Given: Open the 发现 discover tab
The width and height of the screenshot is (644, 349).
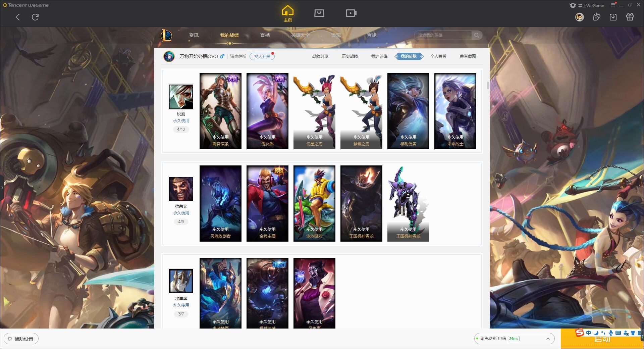Looking at the screenshot, I should tap(336, 35).
